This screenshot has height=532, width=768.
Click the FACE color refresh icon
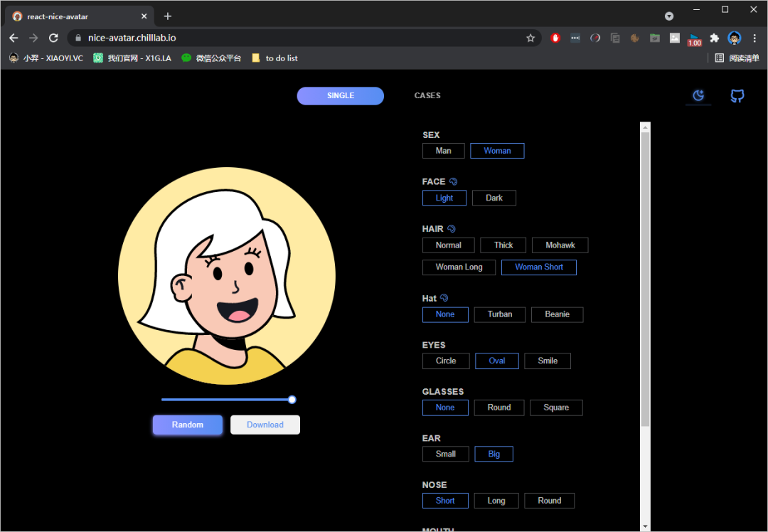tap(454, 181)
